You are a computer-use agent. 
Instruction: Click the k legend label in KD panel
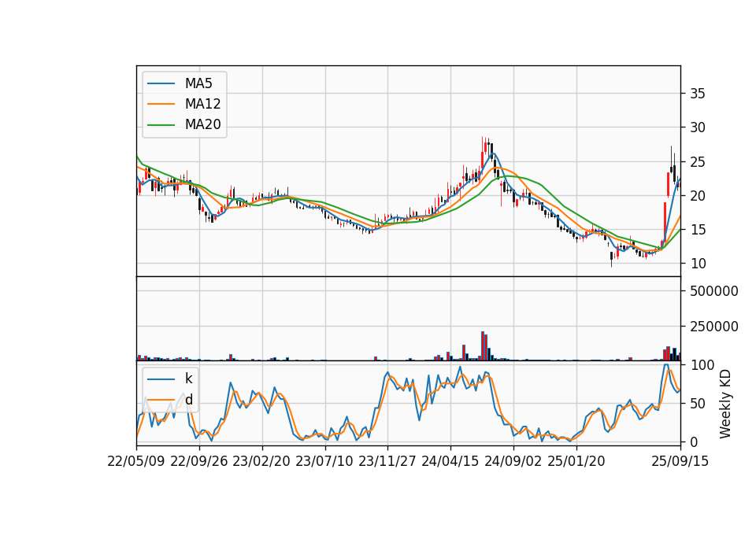[x=188, y=379]
